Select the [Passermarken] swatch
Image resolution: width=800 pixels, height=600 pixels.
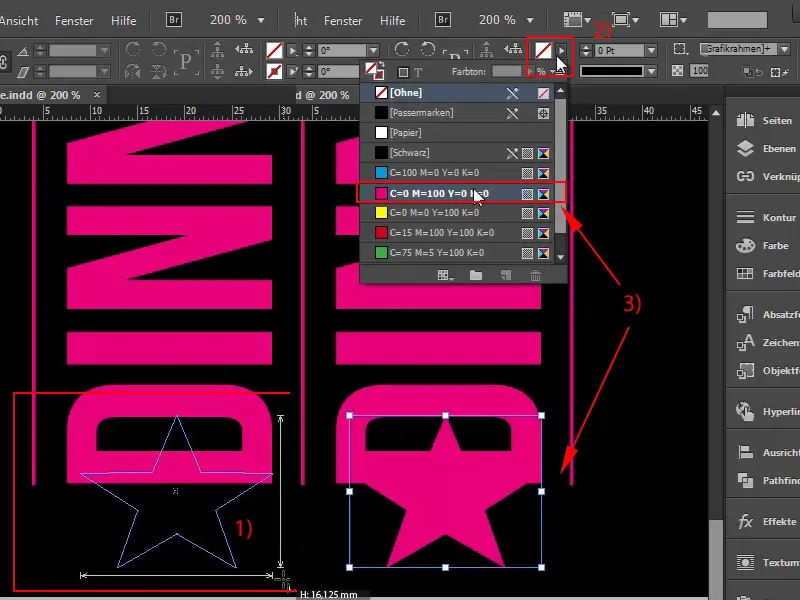[x=458, y=113]
